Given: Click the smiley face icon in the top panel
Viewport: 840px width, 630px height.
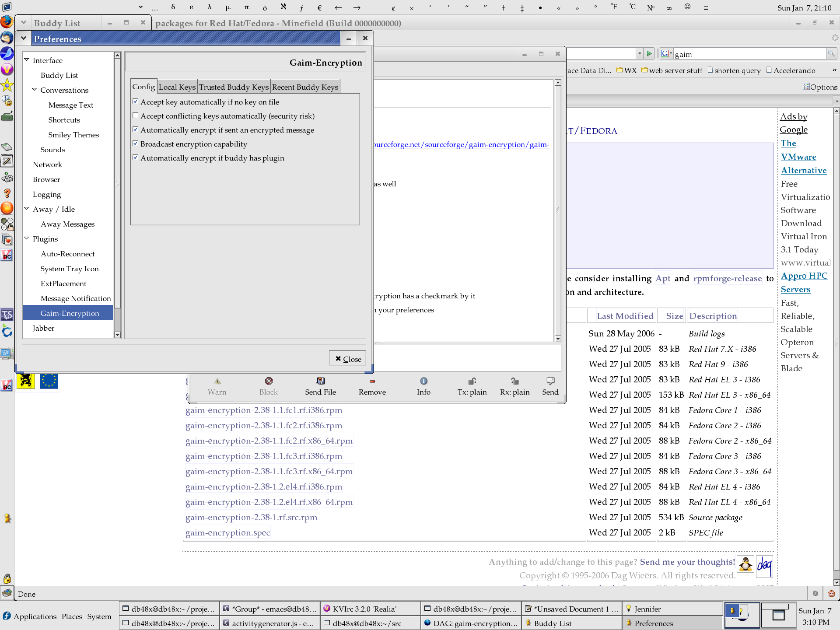Looking at the screenshot, I should click(687, 7).
